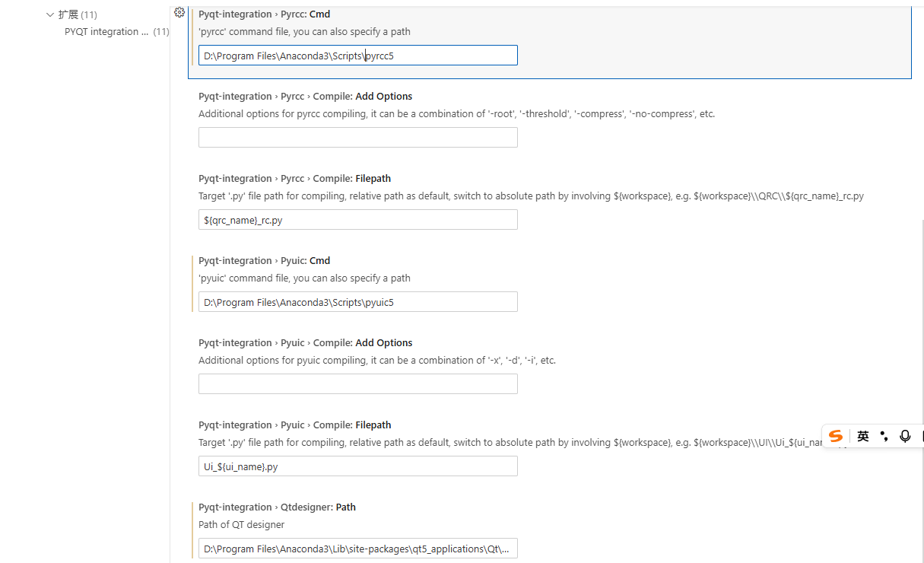Click "'pyuic' command file" description
Screen dimensions: 924x563
click(304, 278)
